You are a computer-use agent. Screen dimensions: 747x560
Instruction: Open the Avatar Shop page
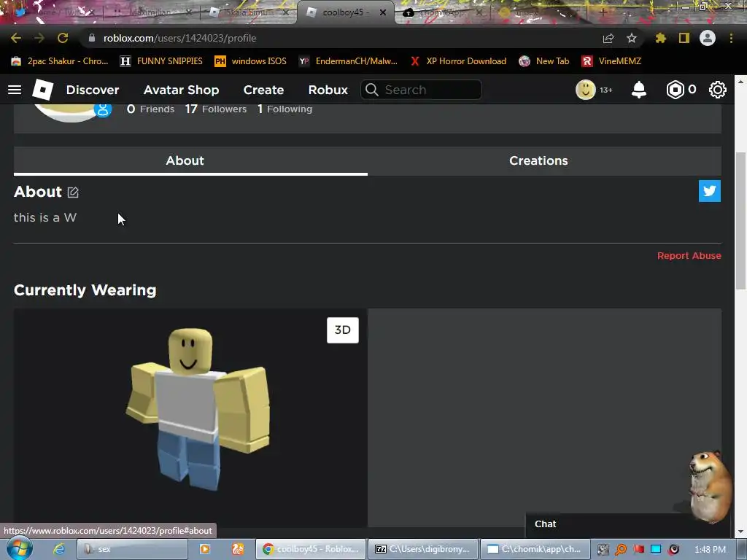point(181,90)
